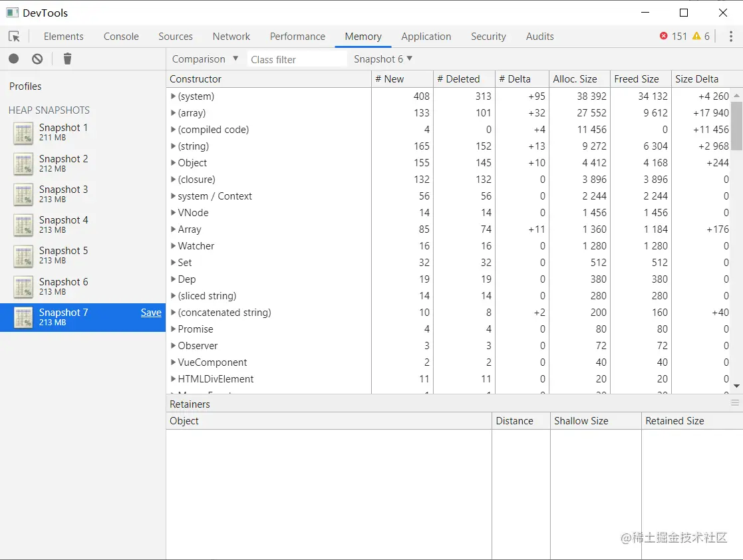Expand the VNode constructor row
This screenshot has height=560, width=743.
173,213
